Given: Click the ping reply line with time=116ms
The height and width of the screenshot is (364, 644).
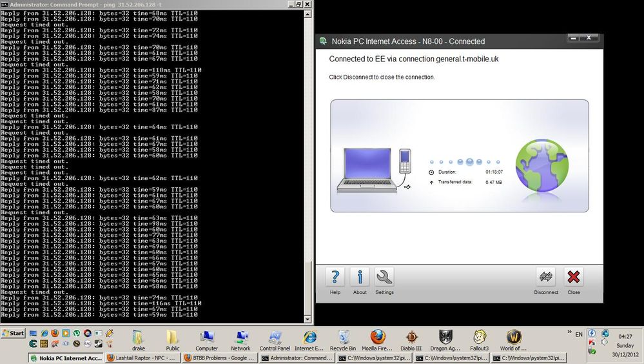Looking at the screenshot, I should pos(101,303).
